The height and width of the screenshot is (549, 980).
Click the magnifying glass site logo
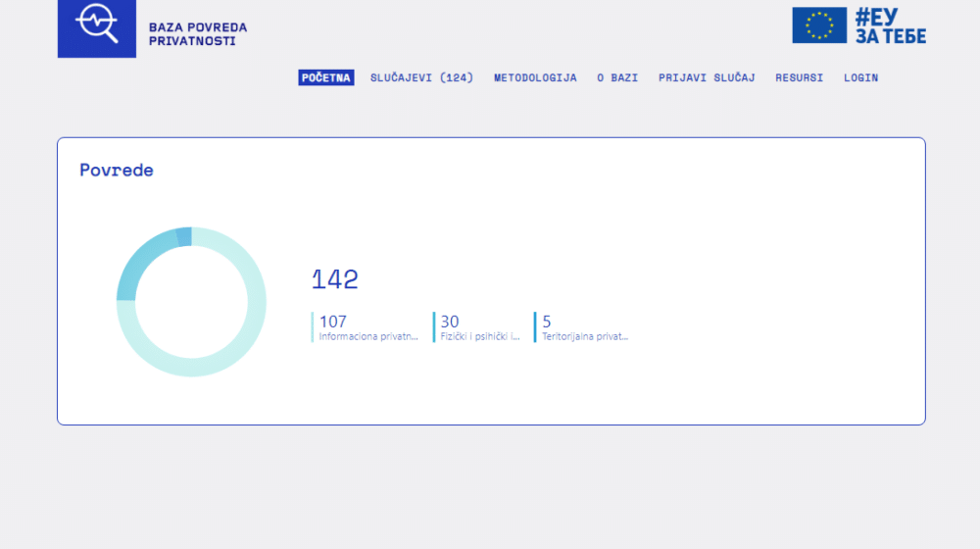click(x=97, y=25)
